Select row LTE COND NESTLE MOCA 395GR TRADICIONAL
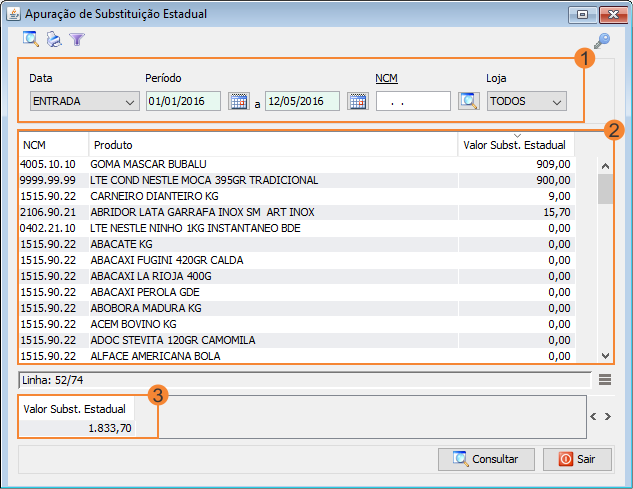633x489 pixels. coord(297,180)
